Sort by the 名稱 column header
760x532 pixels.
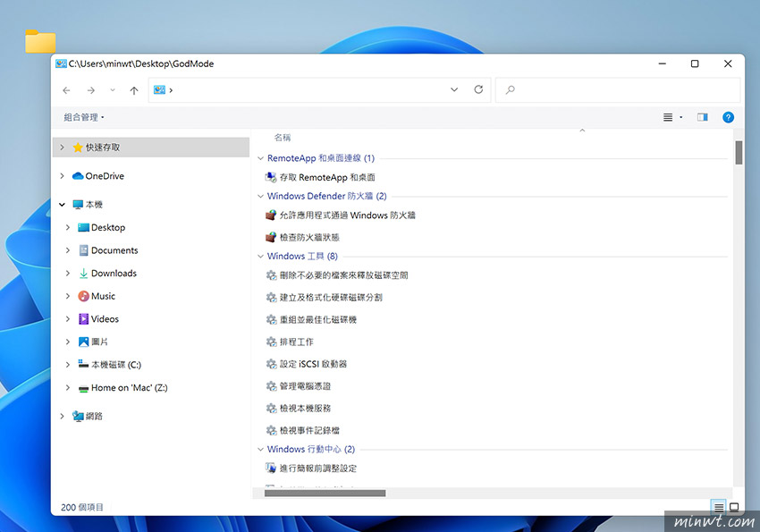coord(283,138)
